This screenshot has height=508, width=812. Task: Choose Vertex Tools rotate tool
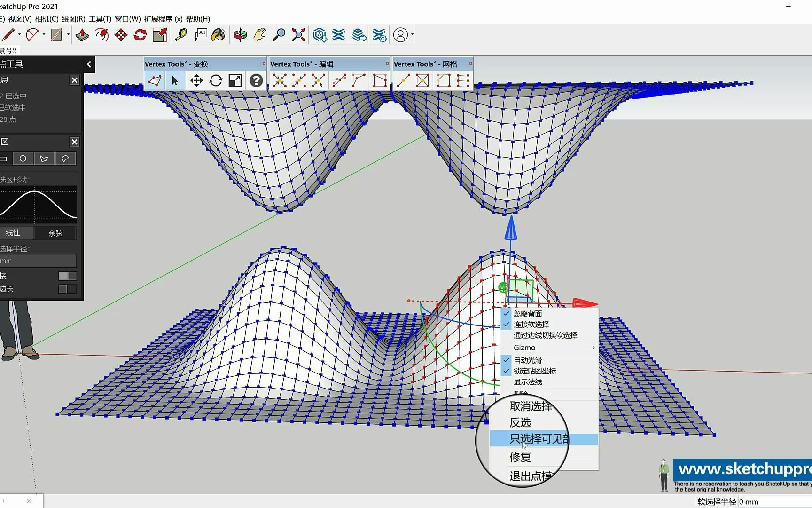coord(216,80)
